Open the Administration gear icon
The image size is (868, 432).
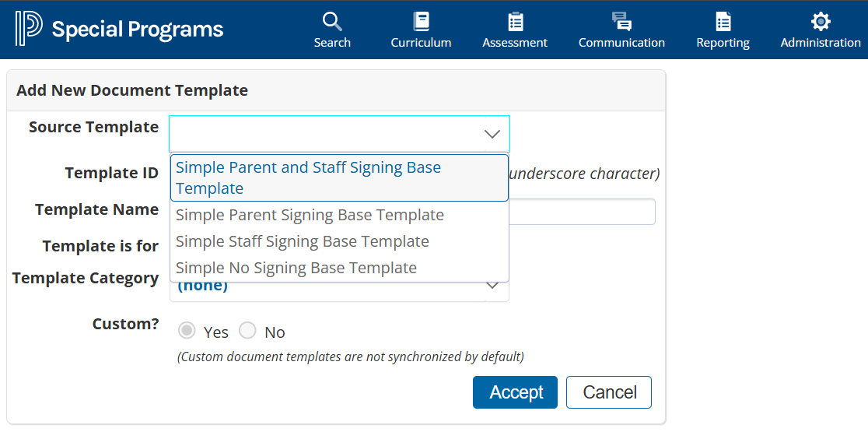click(x=821, y=21)
